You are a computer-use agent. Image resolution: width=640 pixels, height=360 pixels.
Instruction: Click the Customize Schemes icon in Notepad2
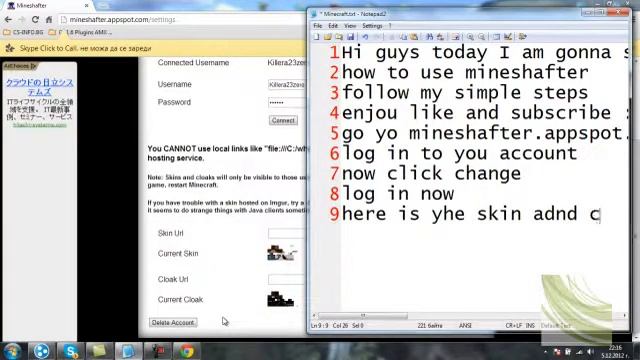click(x=508, y=37)
